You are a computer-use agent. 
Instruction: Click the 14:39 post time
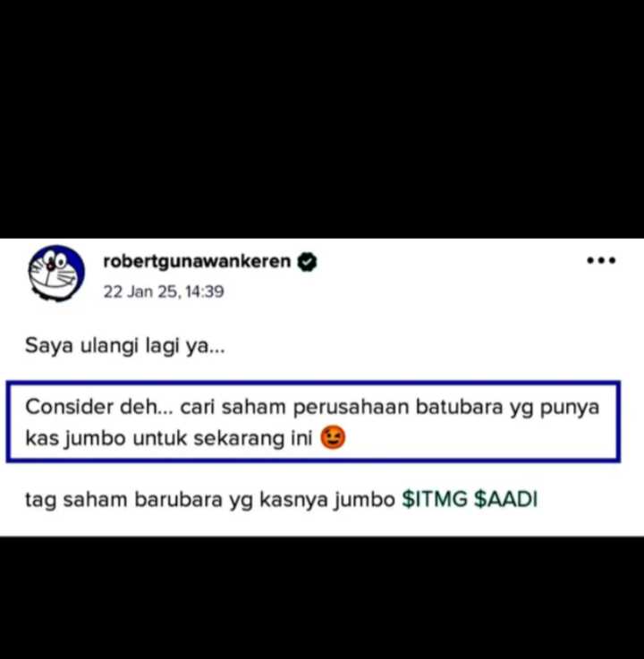(204, 291)
